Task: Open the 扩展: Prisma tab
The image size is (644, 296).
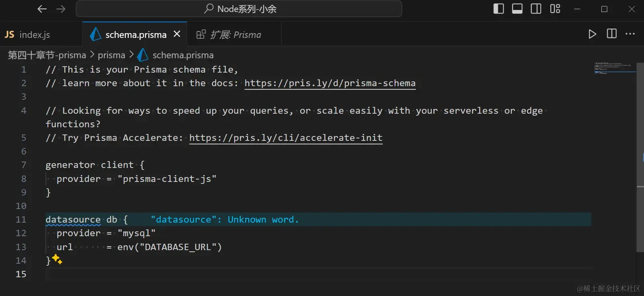Action: [x=234, y=35]
